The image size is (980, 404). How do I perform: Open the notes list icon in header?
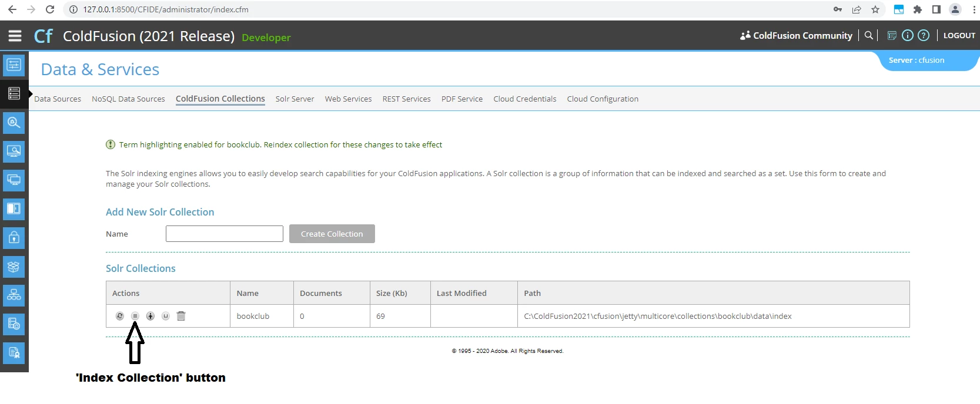coord(892,35)
